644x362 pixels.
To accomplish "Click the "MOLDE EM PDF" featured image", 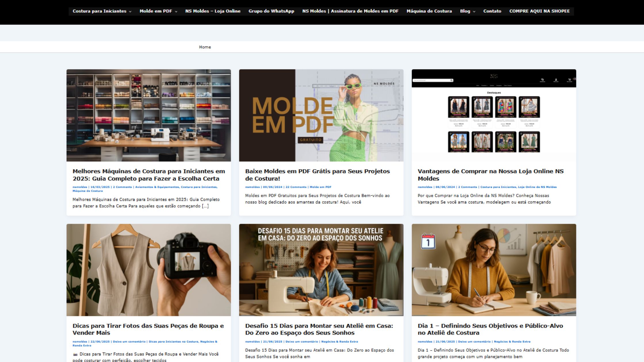I will pos(321,115).
